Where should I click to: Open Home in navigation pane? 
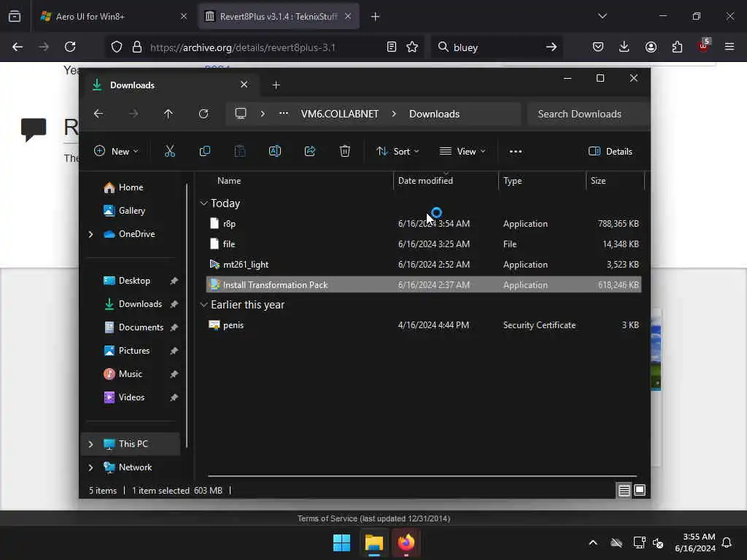tap(123, 187)
